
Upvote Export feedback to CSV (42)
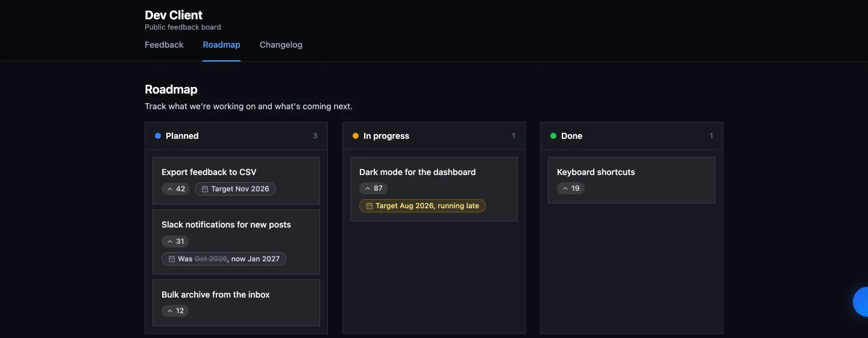pos(175,189)
